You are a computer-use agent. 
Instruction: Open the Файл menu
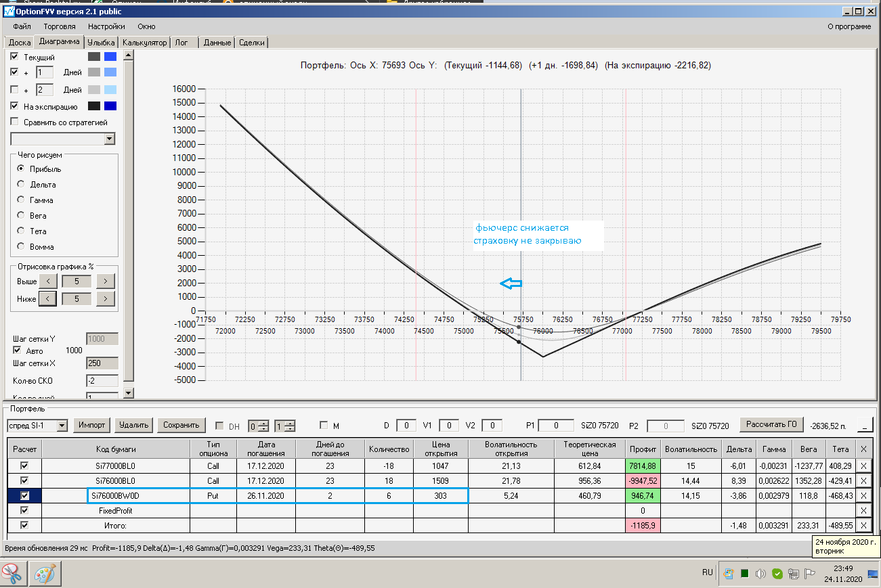pyautogui.click(x=22, y=26)
